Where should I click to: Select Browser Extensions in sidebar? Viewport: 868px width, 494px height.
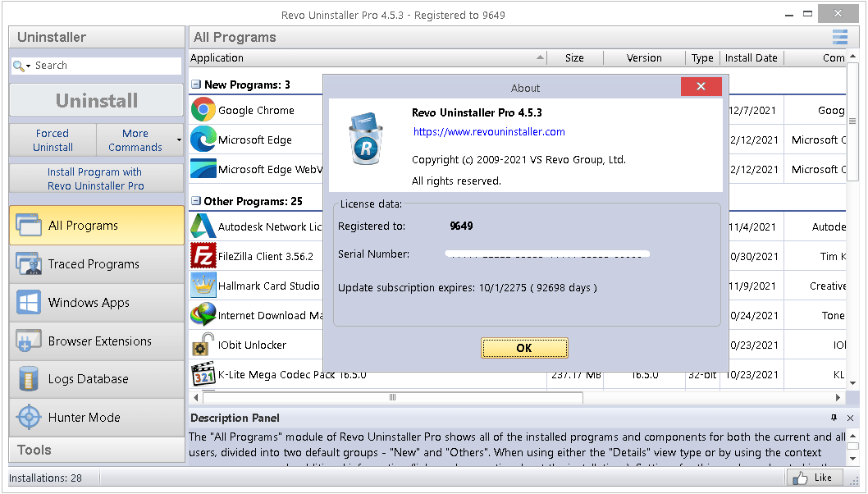(97, 341)
